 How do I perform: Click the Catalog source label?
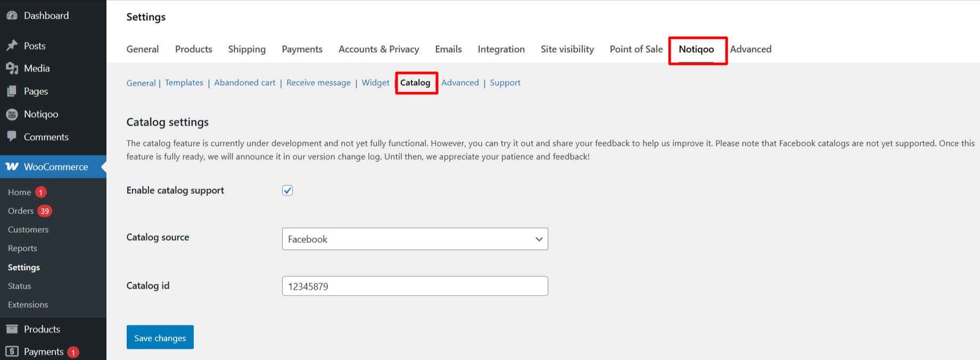tap(158, 237)
